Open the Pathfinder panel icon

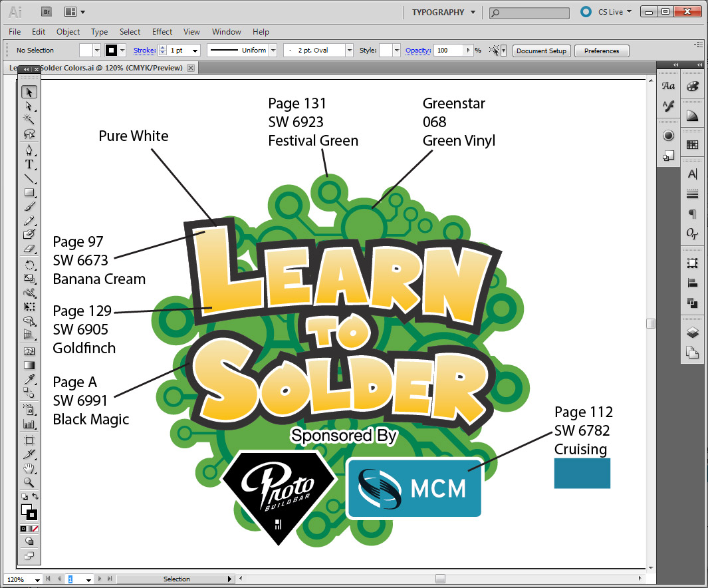point(692,303)
